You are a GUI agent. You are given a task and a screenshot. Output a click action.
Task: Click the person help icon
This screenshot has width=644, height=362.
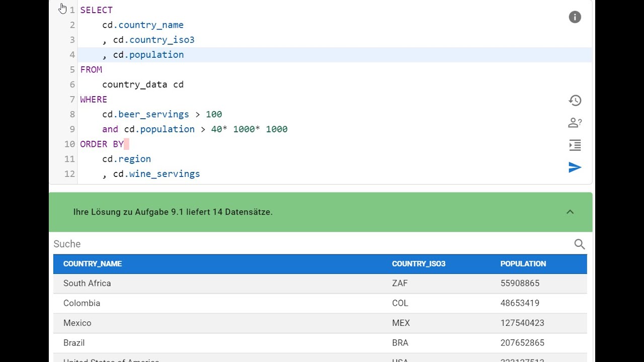click(575, 123)
